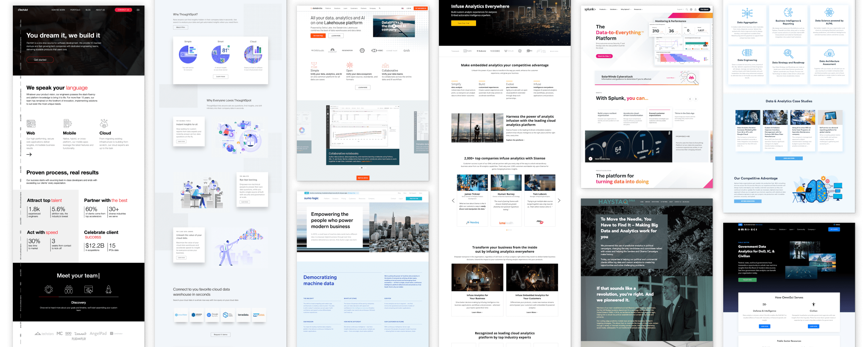This screenshot has height=347, width=868.
Task: Play Watch Porsche's Story video
Action: tap(591, 159)
